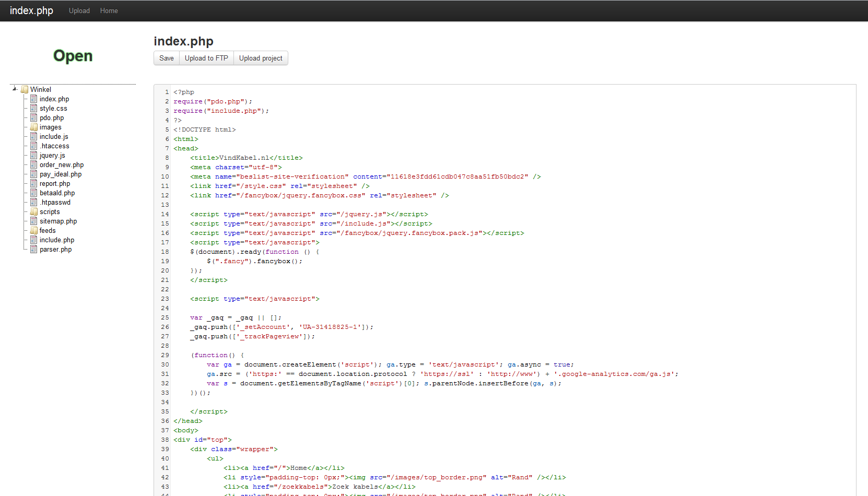Open order_new.php in the tree

pos(62,164)
